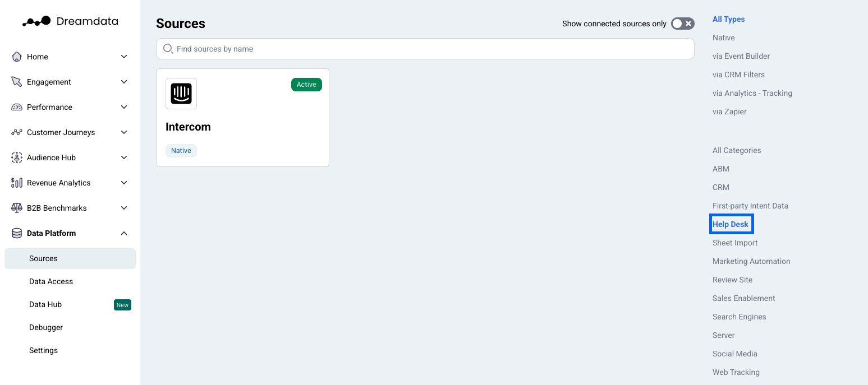Click the Revenue Analytics label

click(x=59, y=183)
